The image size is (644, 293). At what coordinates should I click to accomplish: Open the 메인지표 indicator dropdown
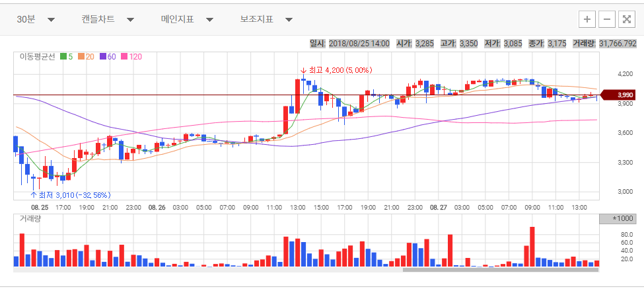coord(187,19)
